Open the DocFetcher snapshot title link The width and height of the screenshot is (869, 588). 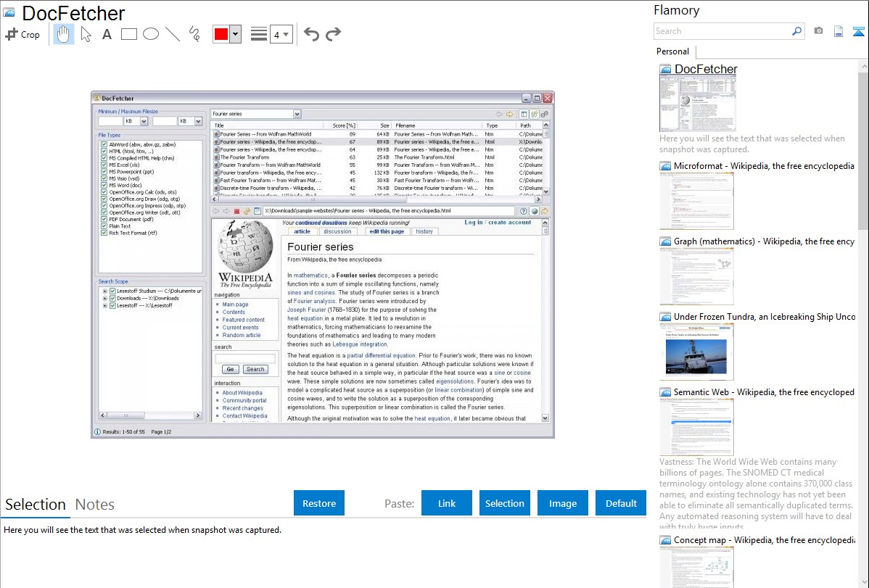tap(706, 70)
